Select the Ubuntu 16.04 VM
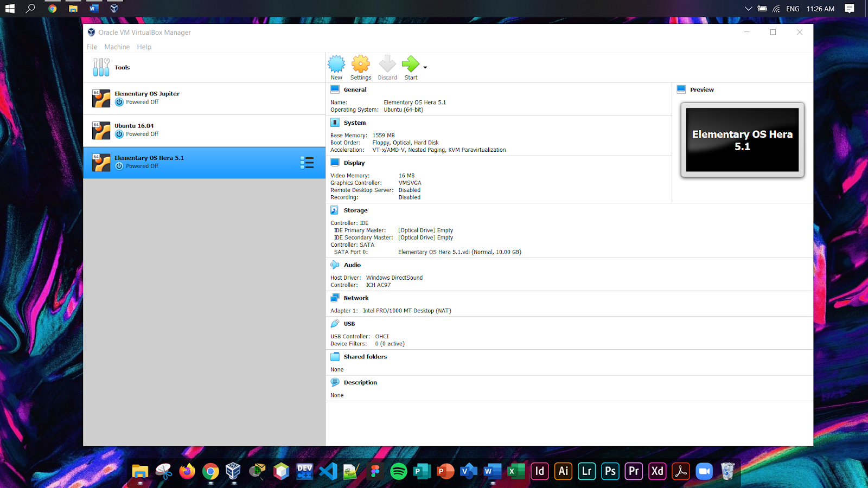This screenshot has width=868, height=488. click(x=204, y=131)
